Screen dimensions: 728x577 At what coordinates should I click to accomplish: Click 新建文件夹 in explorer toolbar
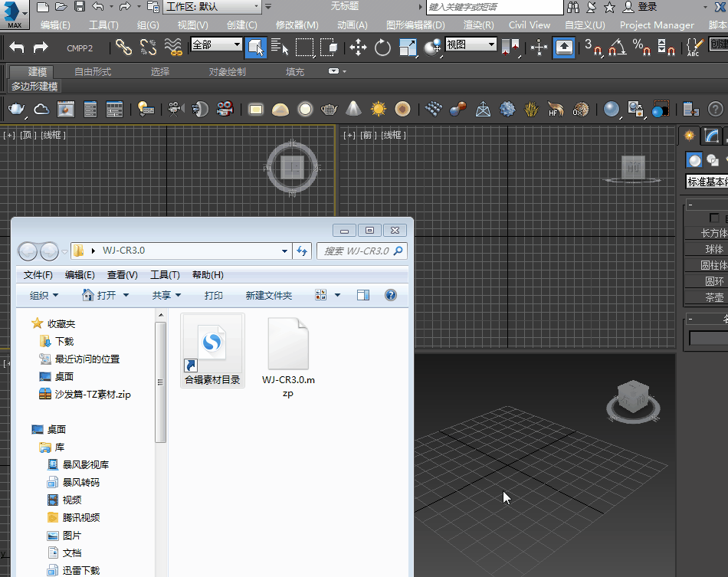point(268,296)
